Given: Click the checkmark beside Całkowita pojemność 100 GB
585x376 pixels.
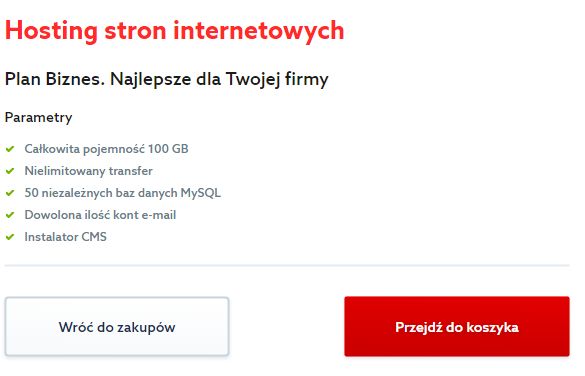Looking at the screenshot, I should click(10, 149).
